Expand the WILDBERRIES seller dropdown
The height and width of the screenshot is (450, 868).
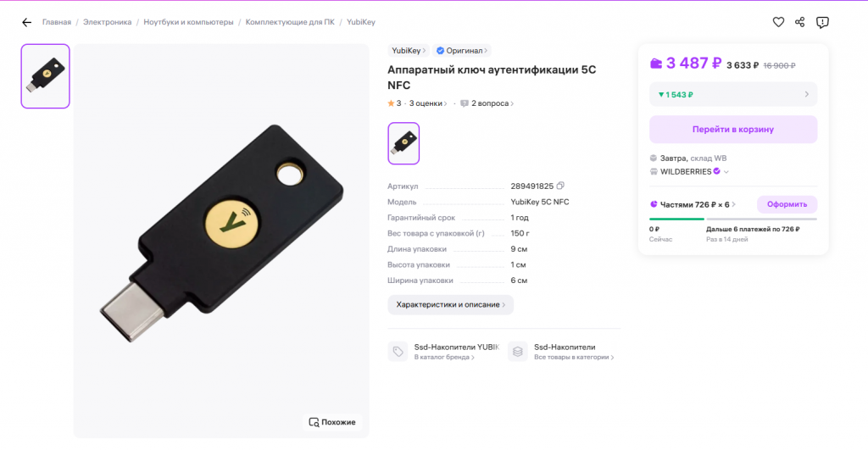[726, 172]
